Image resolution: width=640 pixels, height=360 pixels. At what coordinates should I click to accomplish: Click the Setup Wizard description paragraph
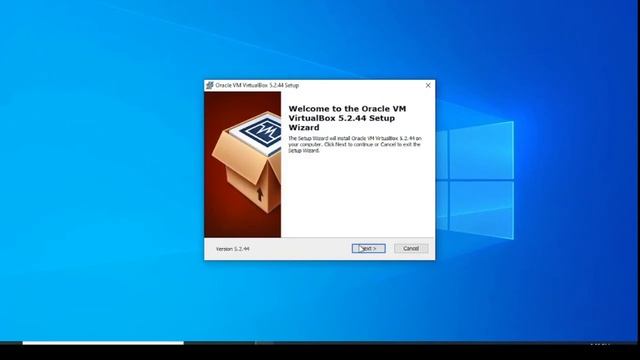(355, 144)
